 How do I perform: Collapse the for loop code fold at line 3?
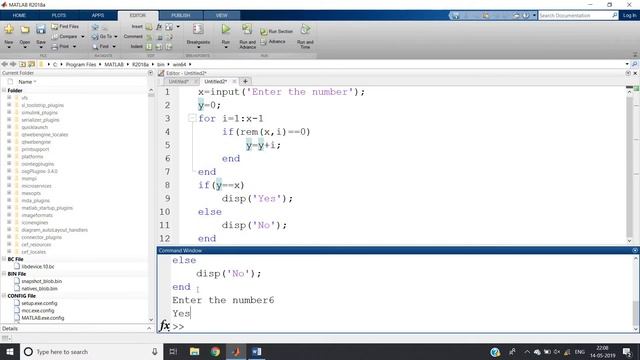(x=191, y=118)
